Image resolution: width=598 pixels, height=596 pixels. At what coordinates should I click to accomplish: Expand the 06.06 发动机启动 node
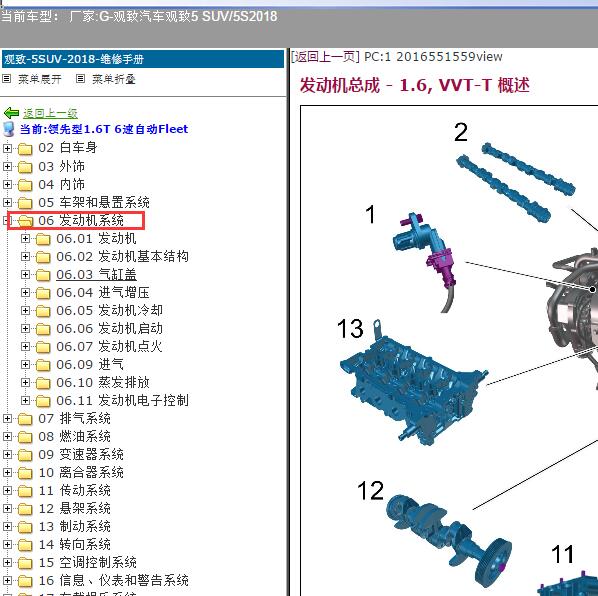(x=25, y=328)
